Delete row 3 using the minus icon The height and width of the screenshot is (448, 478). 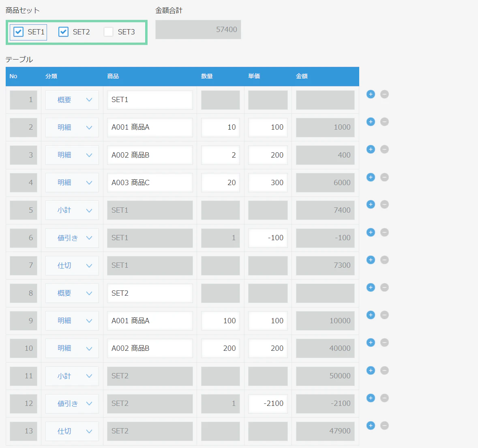(384, 149)
